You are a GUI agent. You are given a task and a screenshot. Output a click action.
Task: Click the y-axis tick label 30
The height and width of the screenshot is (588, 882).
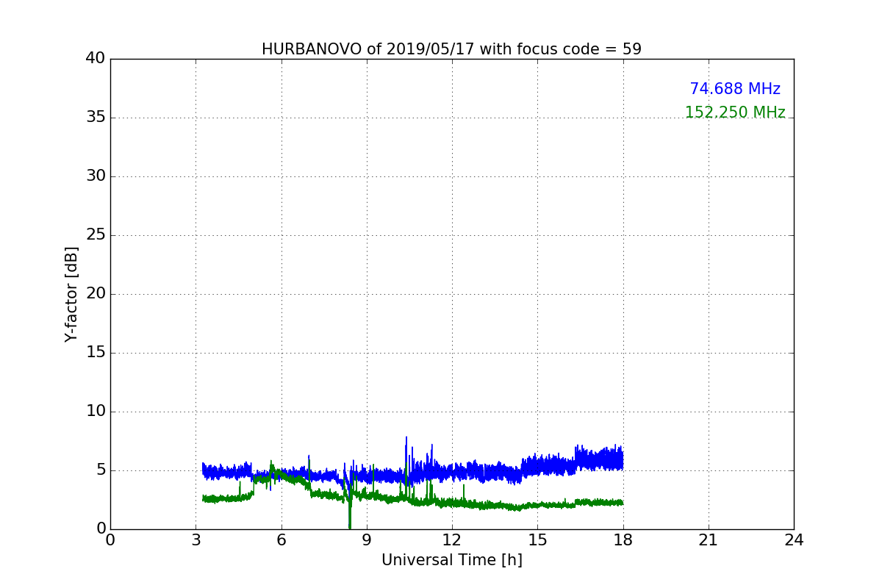tap(96, 176)
